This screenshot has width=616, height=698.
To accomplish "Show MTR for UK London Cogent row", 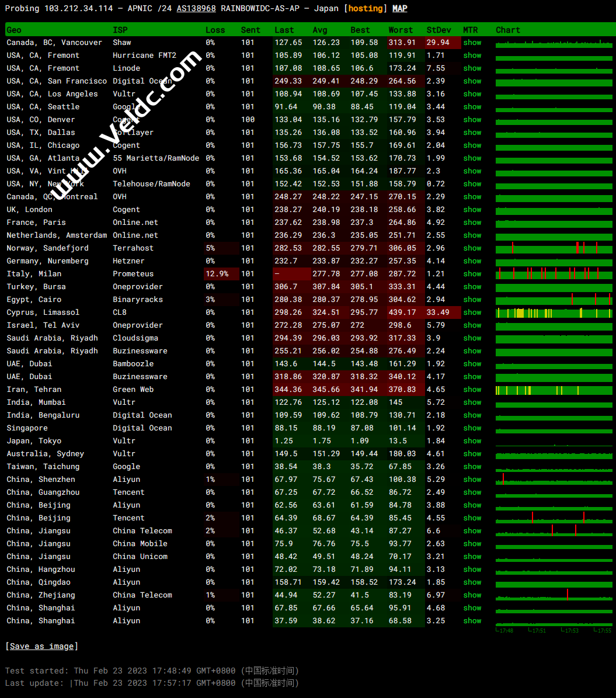I will (x=472, y=210).
